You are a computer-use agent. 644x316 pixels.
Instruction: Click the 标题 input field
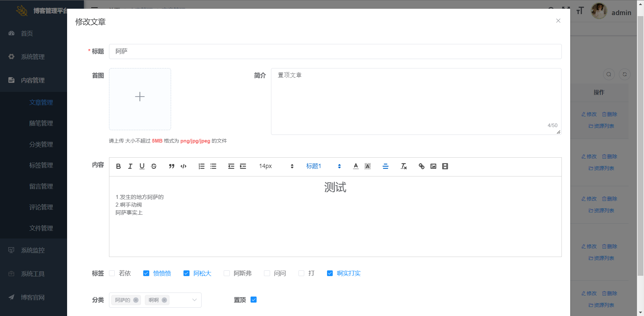coord(335,51)
